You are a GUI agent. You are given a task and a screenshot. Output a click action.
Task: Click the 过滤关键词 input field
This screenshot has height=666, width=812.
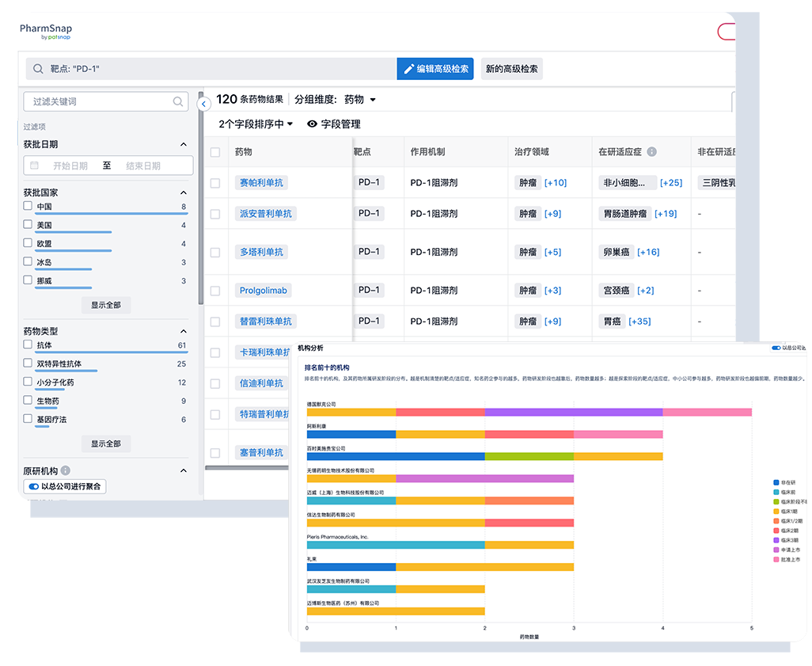(99, 101)
